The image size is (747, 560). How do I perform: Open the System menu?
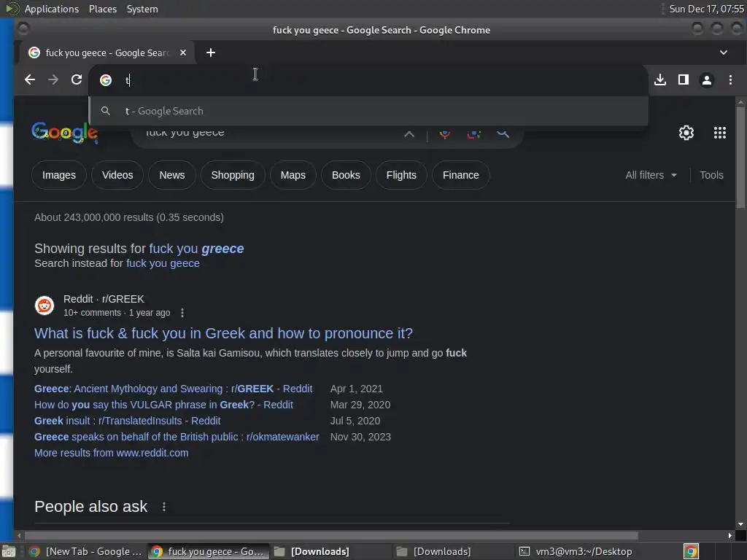(142, 9)
